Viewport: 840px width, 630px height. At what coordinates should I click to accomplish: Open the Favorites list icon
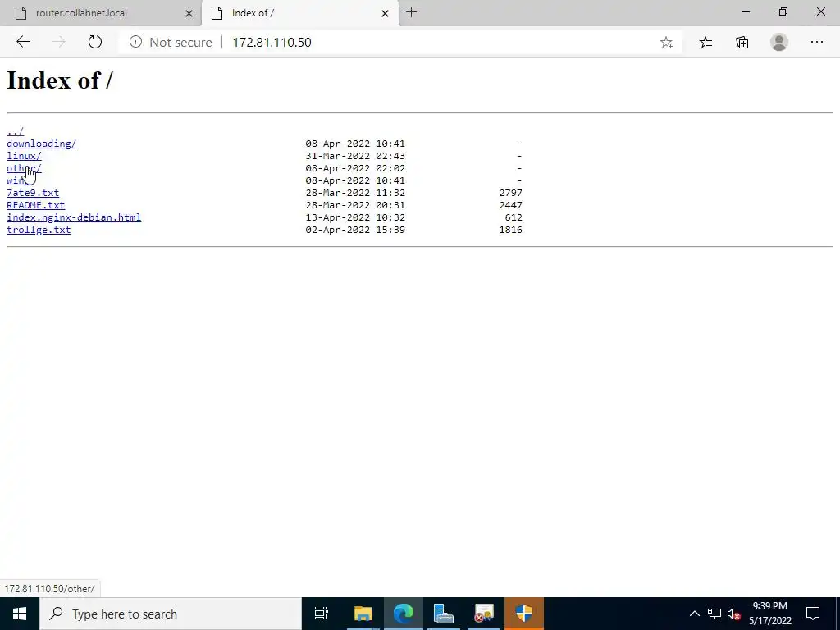(705, 43)
